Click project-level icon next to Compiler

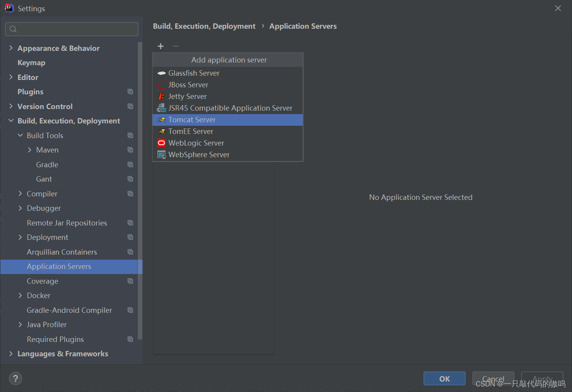[x=130, y=194]
